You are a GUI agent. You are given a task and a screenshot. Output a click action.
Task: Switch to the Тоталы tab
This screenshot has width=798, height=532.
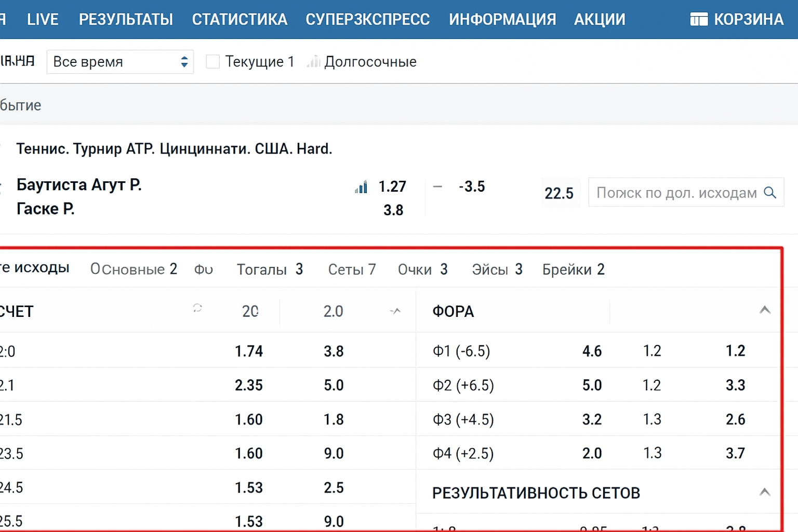tap(270, 270)
